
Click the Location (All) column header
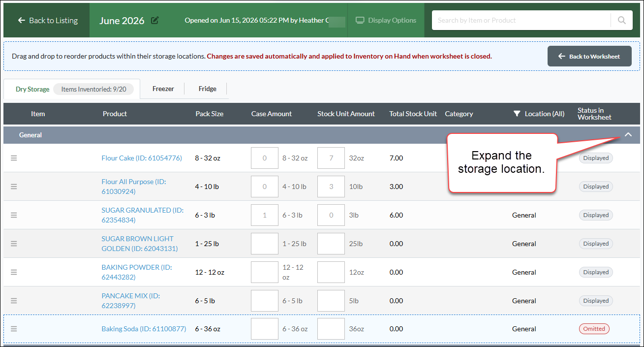point(545,114)
